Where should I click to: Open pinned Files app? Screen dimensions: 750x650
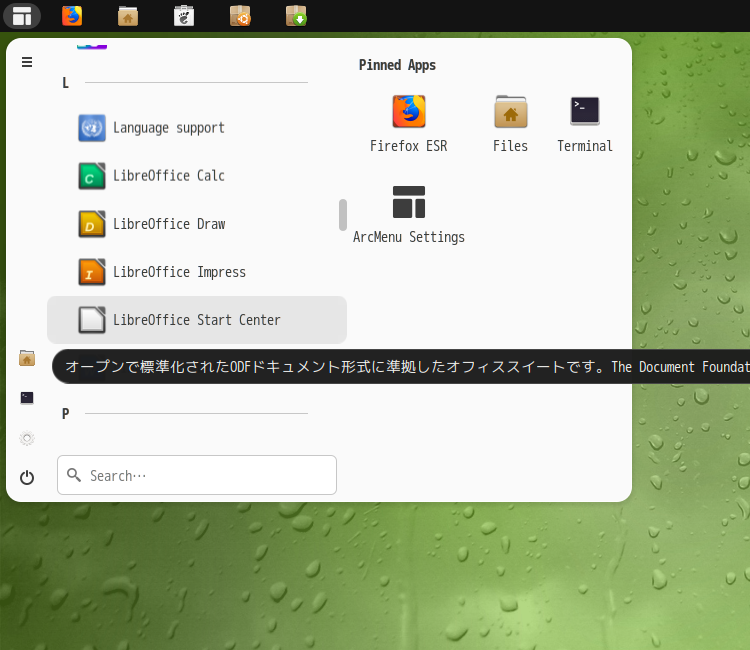(x=510, y=123)
